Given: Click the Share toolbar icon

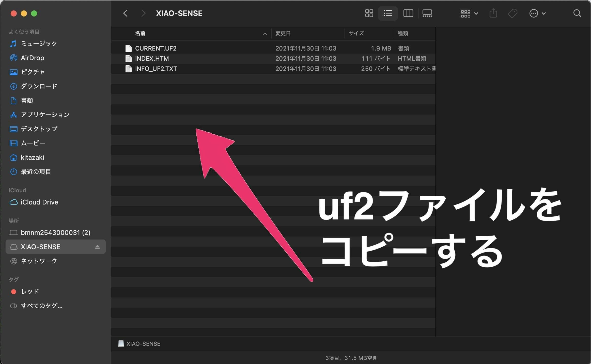Looking at the screenshot, I should (x=493, y=13).
